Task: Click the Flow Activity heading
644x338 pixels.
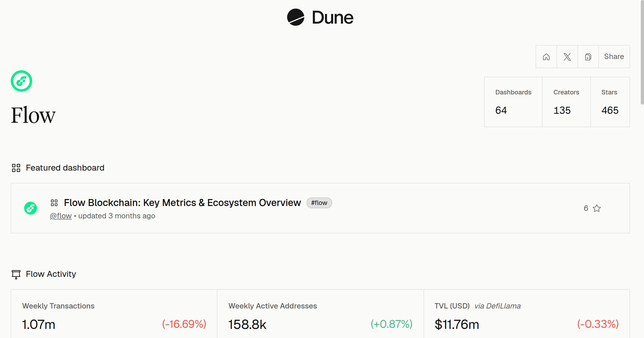Action: tap(51, 274)
